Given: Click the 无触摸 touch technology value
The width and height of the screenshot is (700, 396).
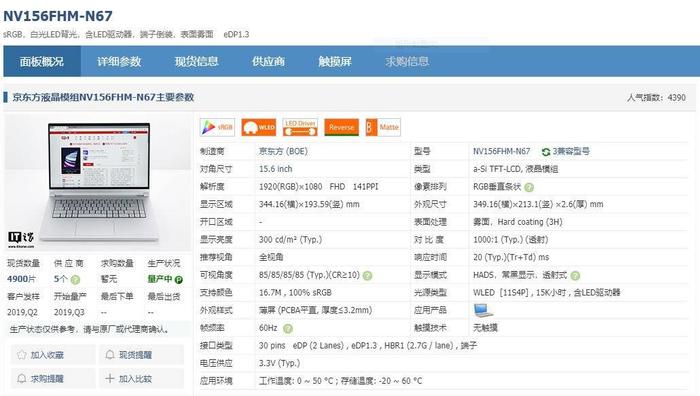Looking at the screenshot, I should point(485,328).
